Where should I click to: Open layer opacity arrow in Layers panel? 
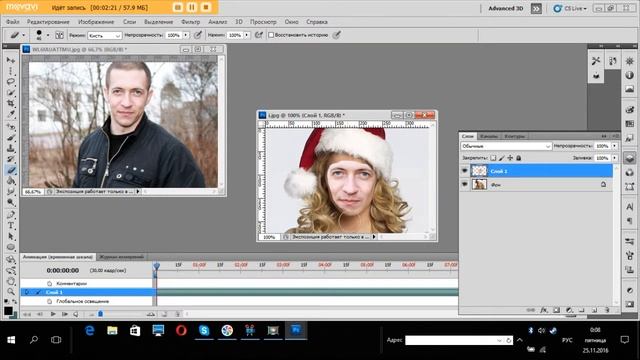click(614, 146)
